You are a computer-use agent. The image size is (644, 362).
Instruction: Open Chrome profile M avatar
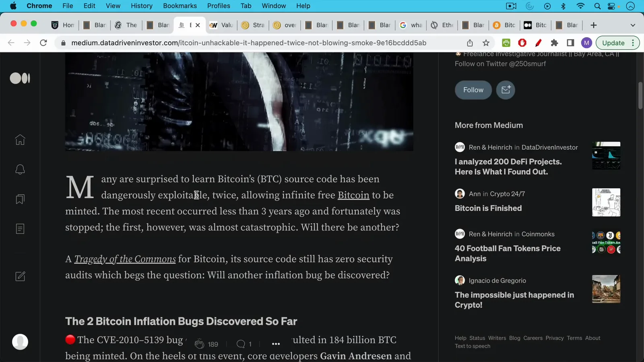pyautogui.click(x=586, y=43)
